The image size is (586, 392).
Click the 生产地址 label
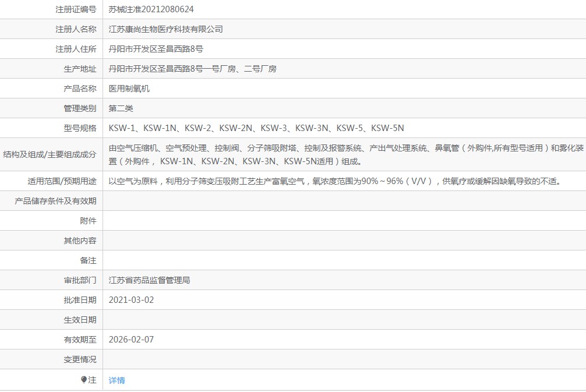click(80, 69)
